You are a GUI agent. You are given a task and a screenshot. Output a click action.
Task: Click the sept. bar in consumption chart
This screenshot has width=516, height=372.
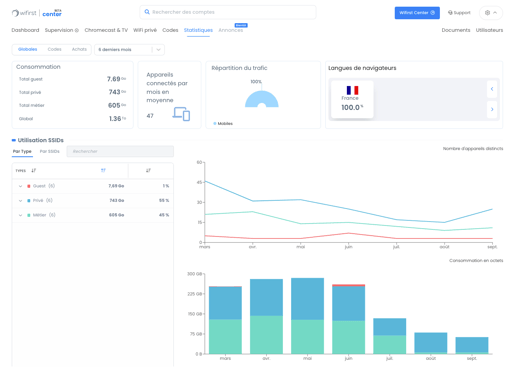472,345
